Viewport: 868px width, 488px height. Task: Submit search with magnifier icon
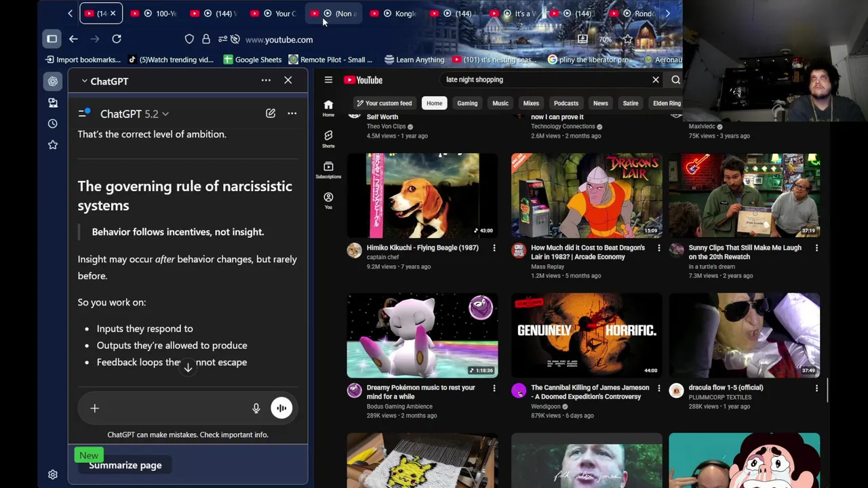point(675,80)
